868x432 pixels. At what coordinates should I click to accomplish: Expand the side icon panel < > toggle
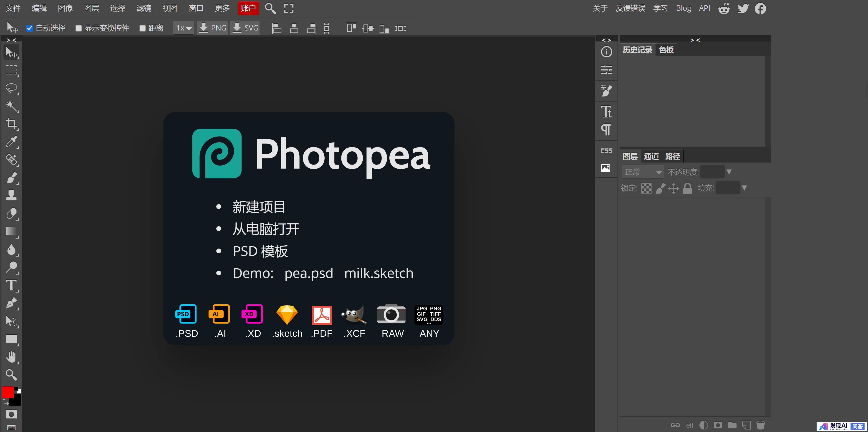[x=606, y=40]
